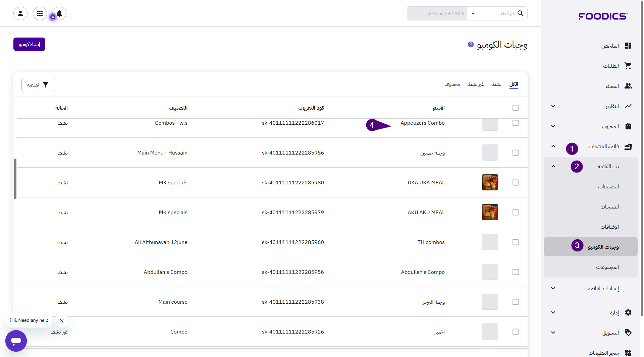Check the UKA UKA MEAL row checkbox
The width and height of the screenshot is (644, 357).
516,183
